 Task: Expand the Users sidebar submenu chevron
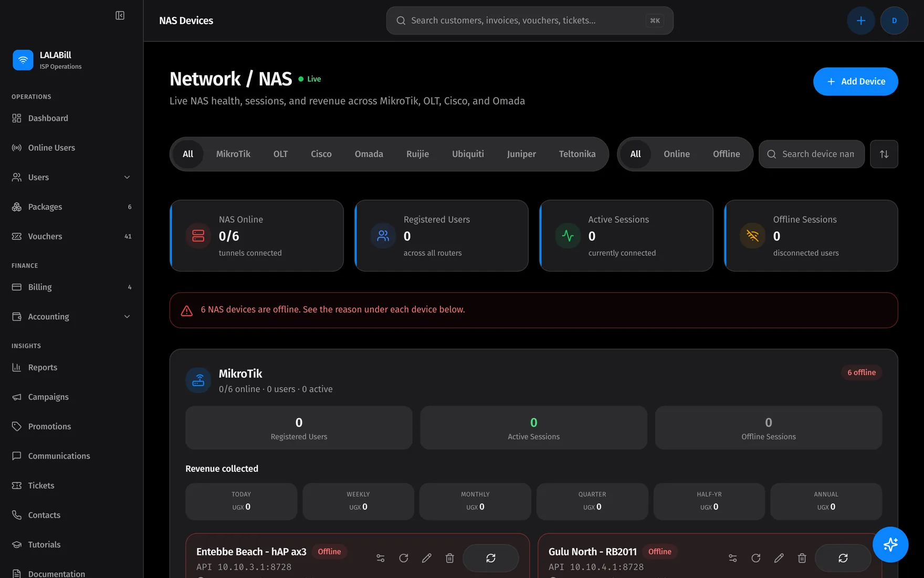pos(127,178)
